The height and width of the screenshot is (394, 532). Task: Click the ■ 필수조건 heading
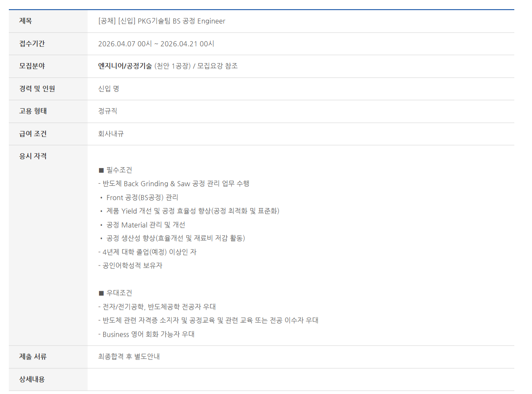(115, 170)
